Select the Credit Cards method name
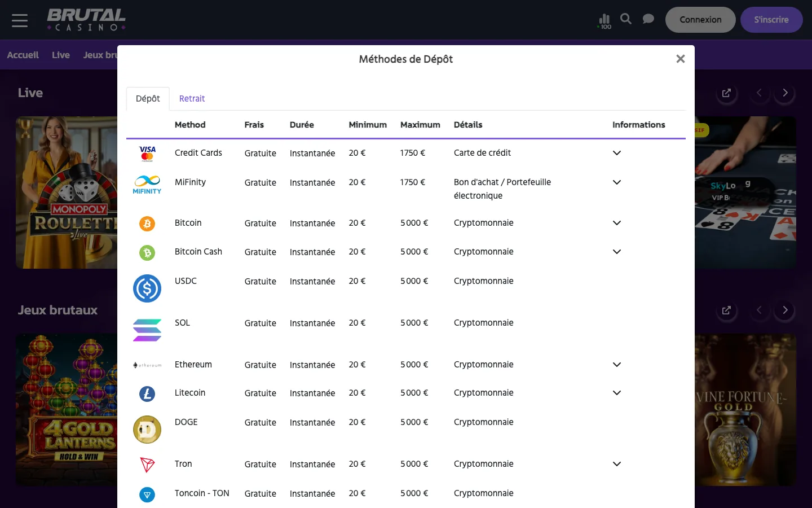Image resolution: width=812 pixels, height=508 pixels. 198,153
